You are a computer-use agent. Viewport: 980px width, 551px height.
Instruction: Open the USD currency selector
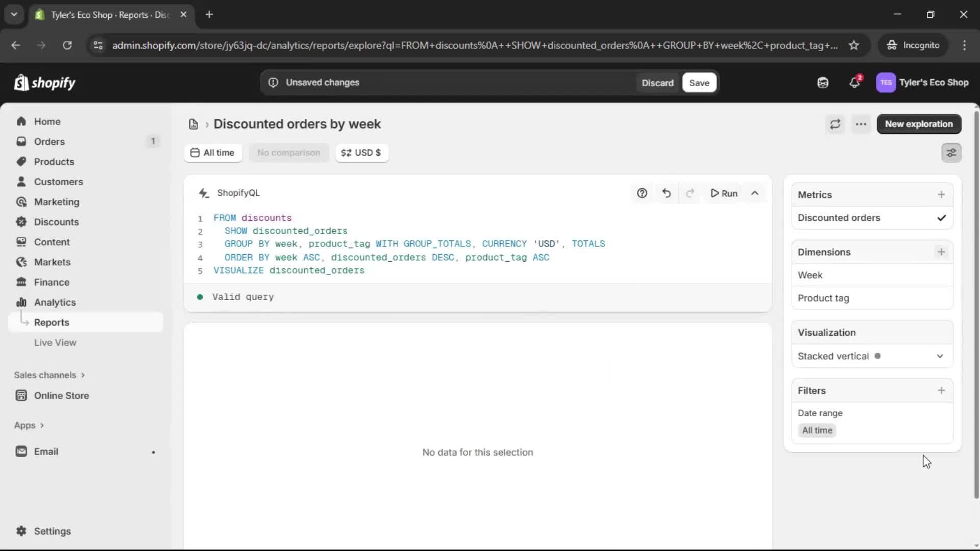click(x=361, y=153)
